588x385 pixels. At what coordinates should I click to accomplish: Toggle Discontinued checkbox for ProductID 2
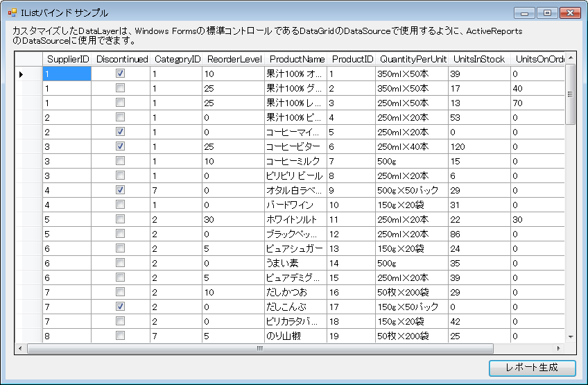(x=120, y=88)
